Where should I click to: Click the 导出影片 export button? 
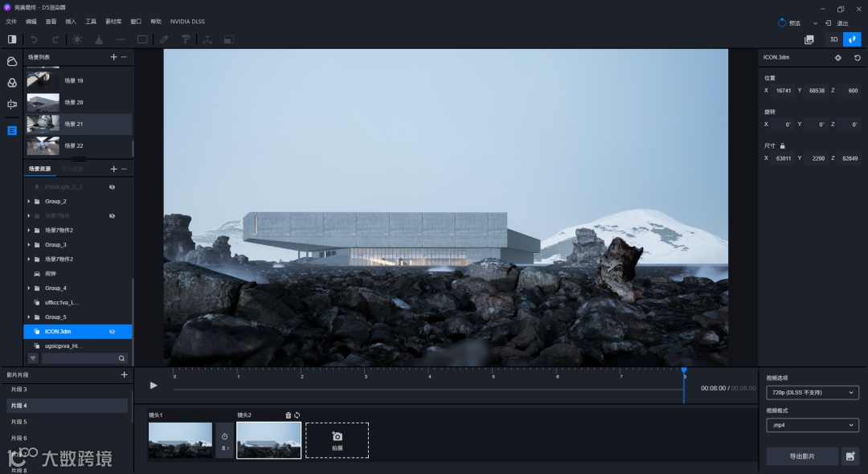tap(802, 456)
